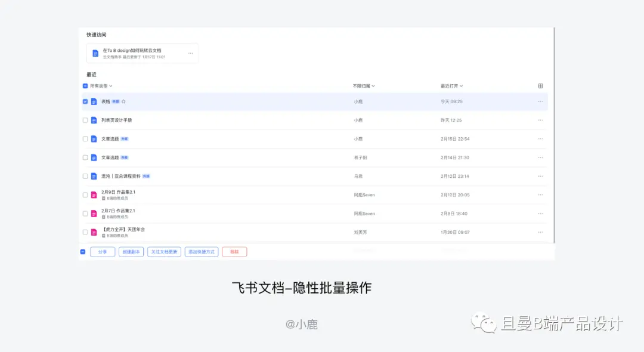644x352 pixels.
Task: Open more options for 2月14日 21:30 row
Action: click(540, 158)
